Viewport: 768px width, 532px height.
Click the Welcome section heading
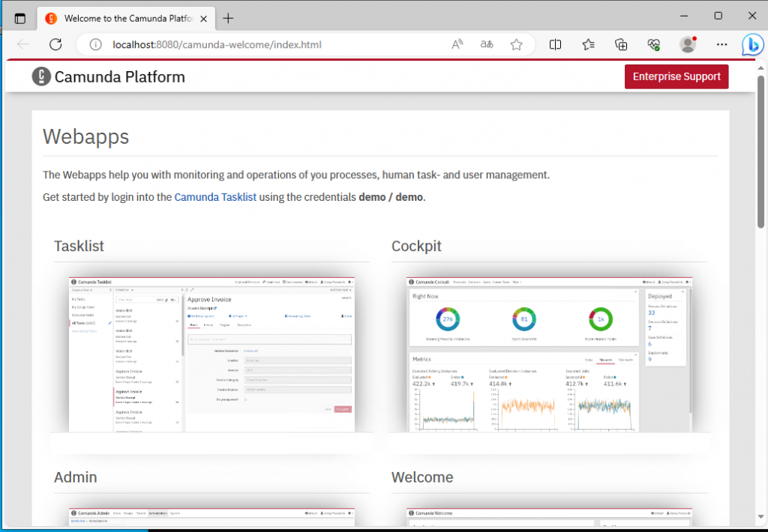click(x=422, y=477)
